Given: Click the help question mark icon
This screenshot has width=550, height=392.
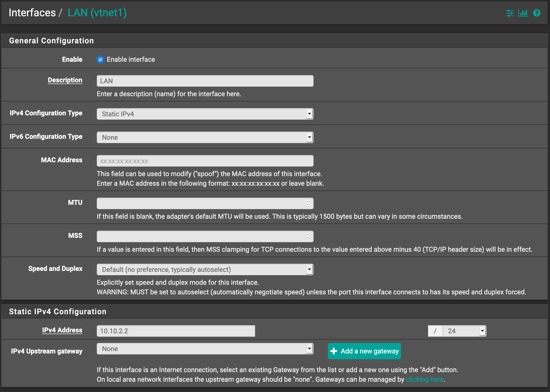Looking at the screenshot, I should tap(537, 13).
